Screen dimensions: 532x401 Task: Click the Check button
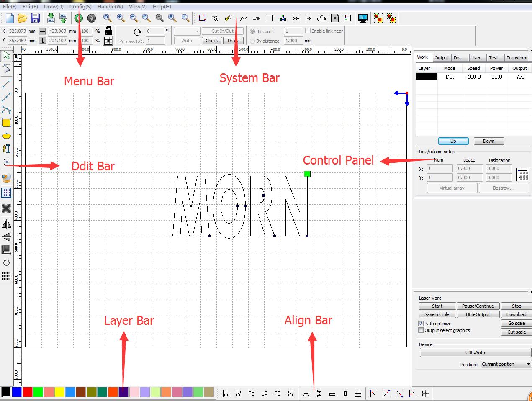[x=212, y=41]
